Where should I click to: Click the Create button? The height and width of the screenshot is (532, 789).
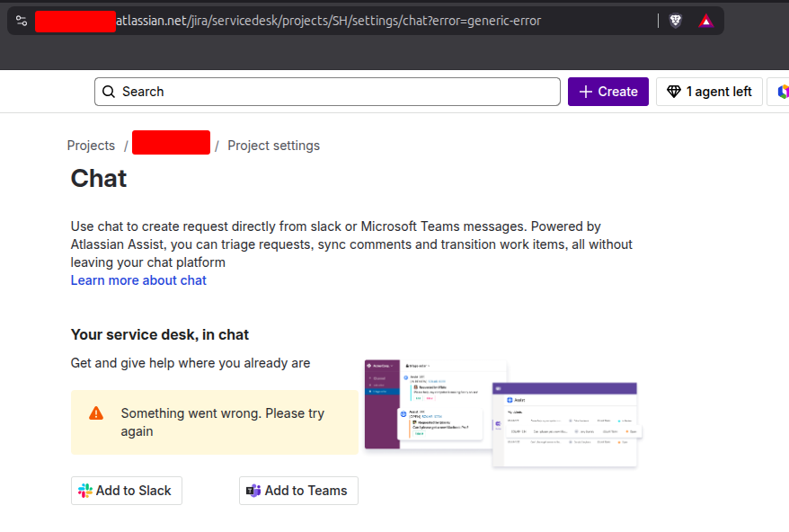tap(607, 92)
